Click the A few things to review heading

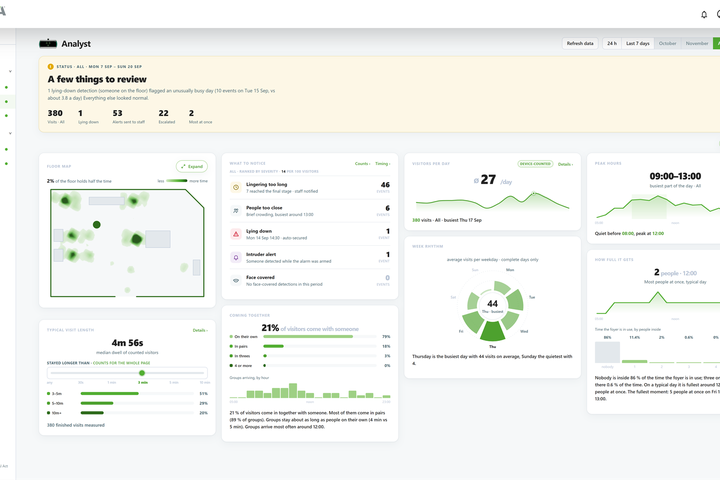[x=97, y=79]
